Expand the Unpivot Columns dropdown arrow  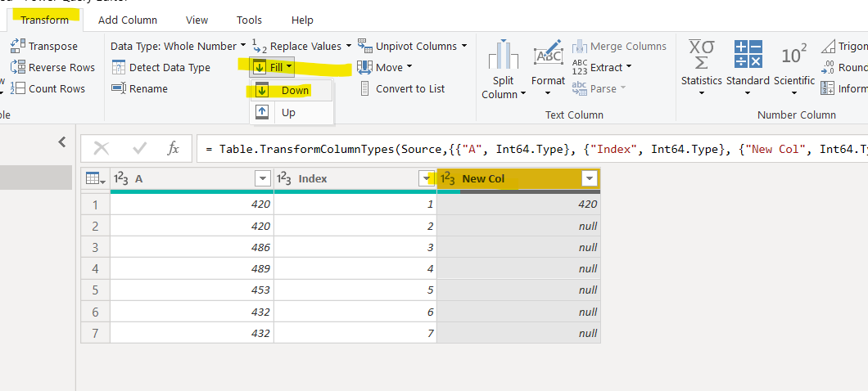464,46
